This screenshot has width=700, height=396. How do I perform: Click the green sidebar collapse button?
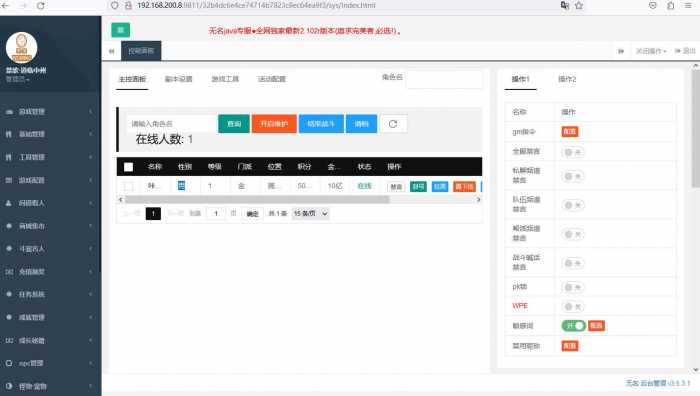point(121,30)
